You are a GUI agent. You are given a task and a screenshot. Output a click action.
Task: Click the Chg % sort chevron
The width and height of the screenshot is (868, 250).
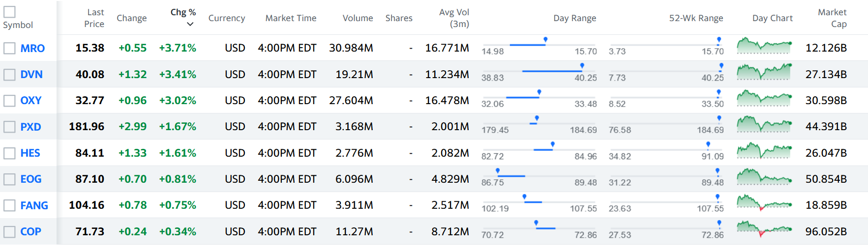coord(190,24)
